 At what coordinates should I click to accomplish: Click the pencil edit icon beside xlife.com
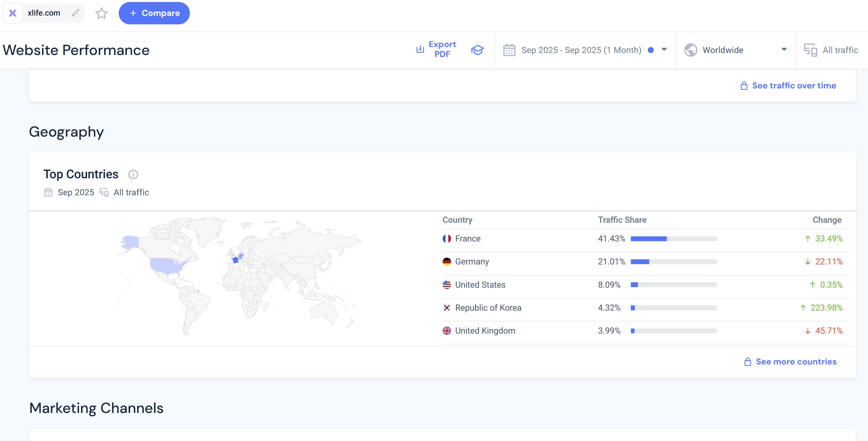[75, 13]
